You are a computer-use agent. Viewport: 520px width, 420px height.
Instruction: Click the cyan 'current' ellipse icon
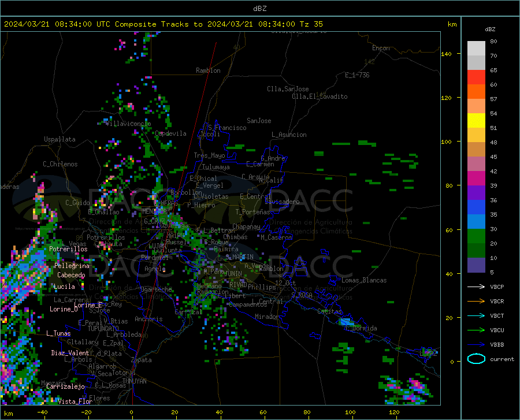(476, 359)
